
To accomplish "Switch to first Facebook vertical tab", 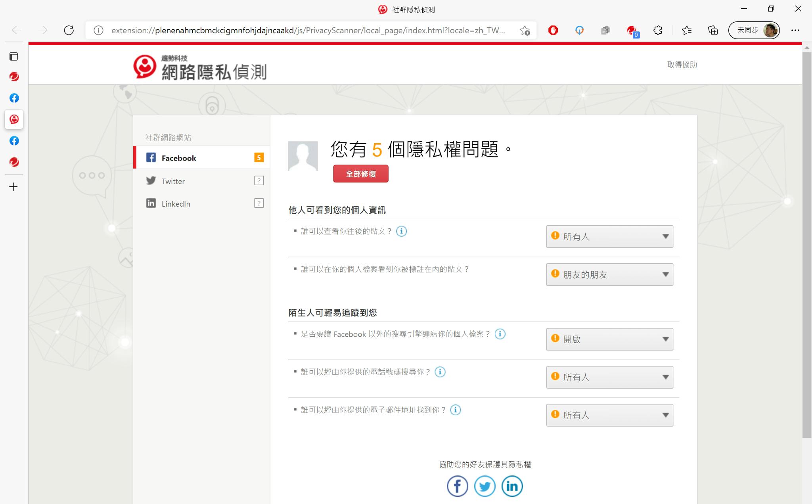I will point(14,98).
